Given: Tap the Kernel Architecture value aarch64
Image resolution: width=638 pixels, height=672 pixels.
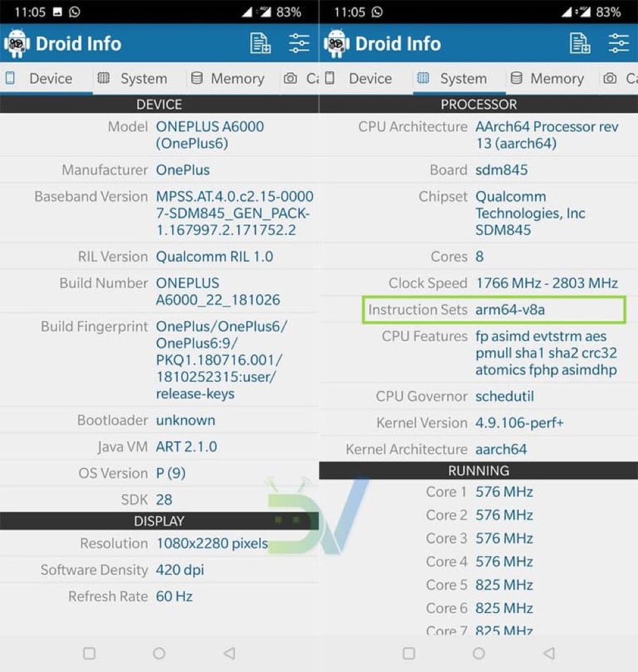Looking at the screenshot, I should (x=501, y=450).
